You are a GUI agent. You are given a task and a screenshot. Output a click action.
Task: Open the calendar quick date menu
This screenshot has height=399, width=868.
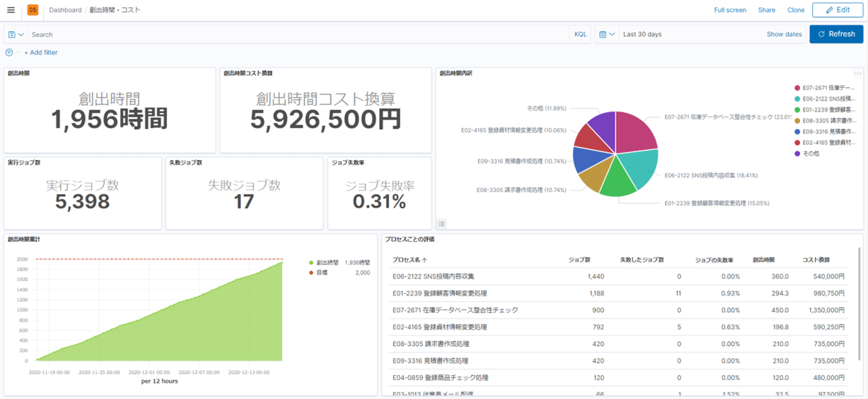pos(608,34)
